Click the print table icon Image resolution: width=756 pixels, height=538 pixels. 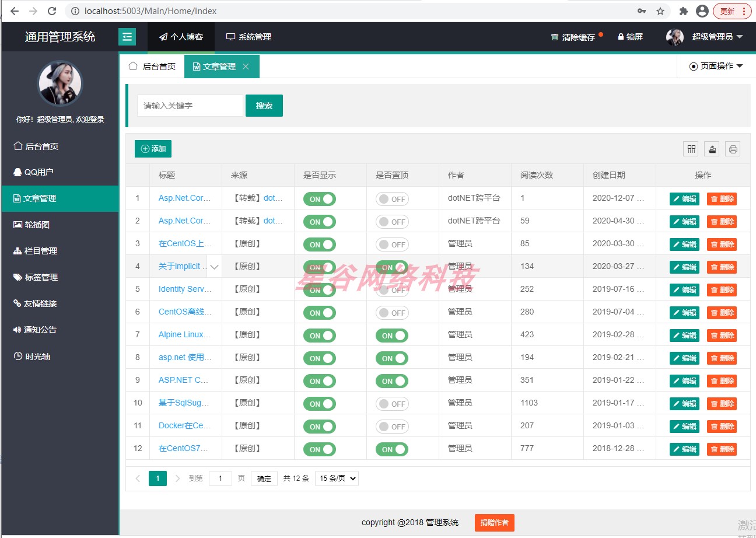point(733,149)
